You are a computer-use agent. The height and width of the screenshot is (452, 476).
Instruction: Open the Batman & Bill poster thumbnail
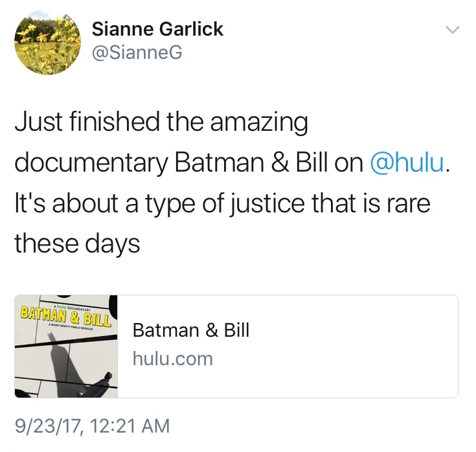point(66,346)
